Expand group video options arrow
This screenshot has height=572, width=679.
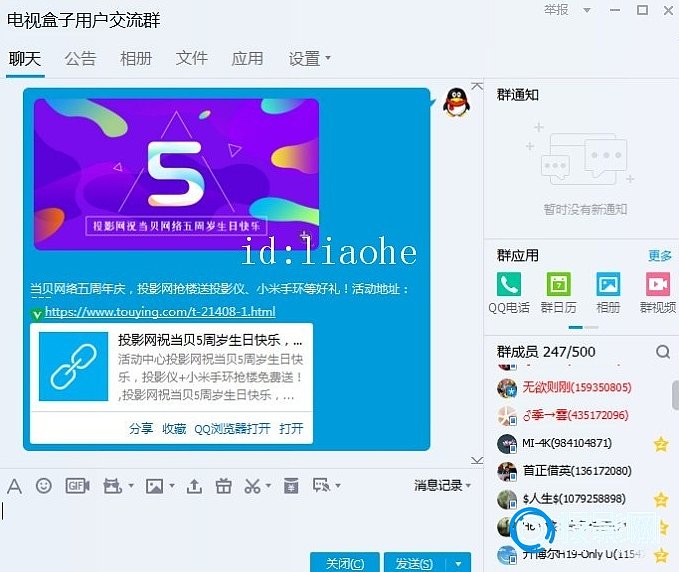131,485
